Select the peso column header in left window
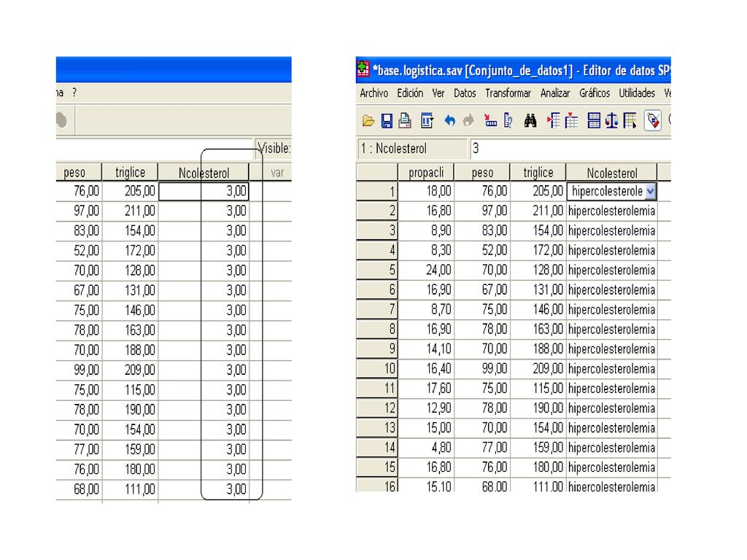The width and height of the screenshot is (747, 560). (x=78, y=172)
